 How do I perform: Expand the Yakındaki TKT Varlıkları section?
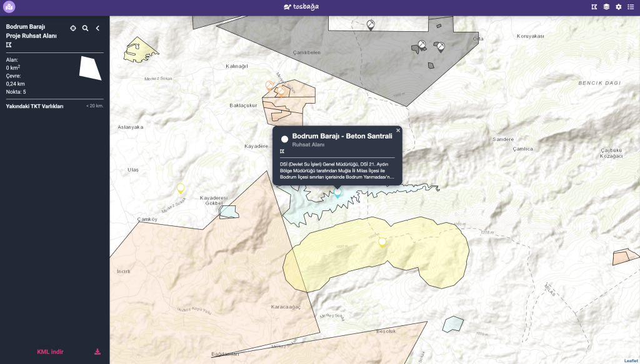tap(35, 106)
